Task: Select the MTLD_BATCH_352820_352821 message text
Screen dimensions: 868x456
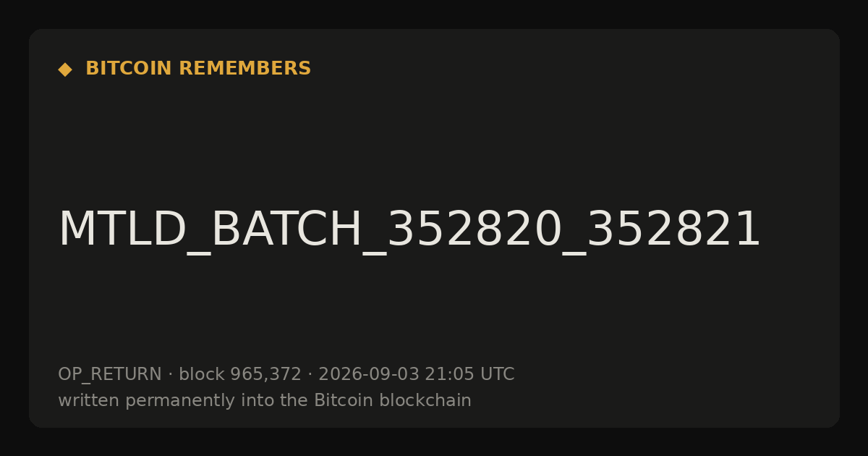Action: (x=409, y=231)
